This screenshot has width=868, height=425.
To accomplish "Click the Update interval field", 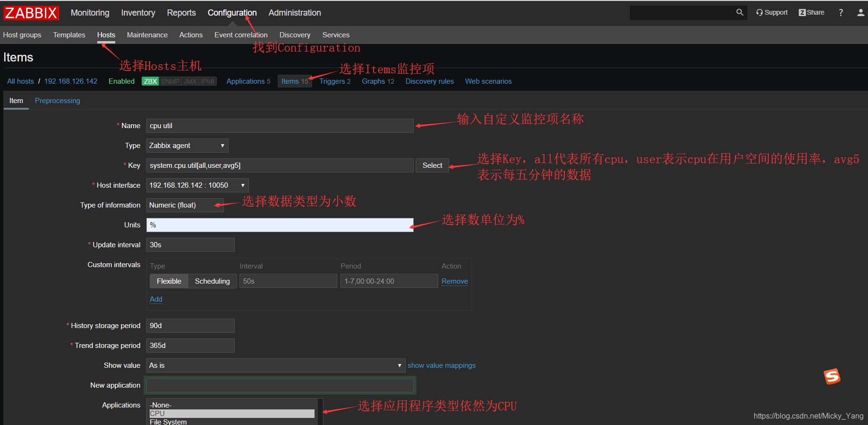I will coord(190,245).
